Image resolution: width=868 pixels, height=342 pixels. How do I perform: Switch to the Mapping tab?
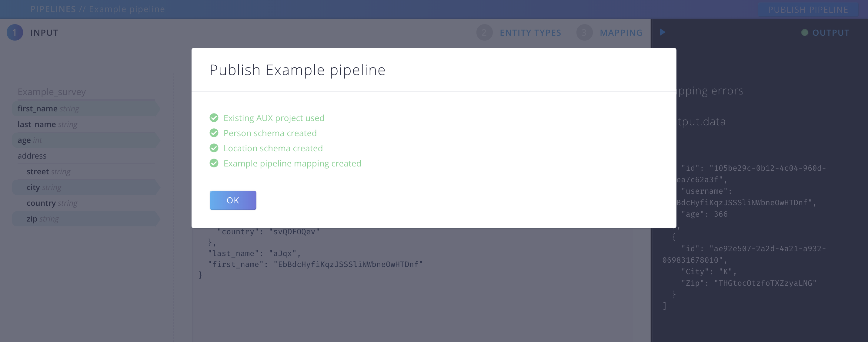(621, 33)
